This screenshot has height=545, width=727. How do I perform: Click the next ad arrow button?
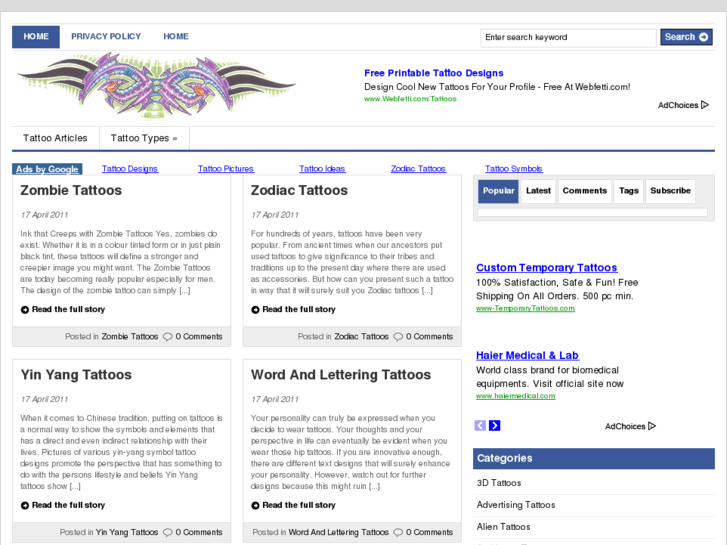click(495, 425)
